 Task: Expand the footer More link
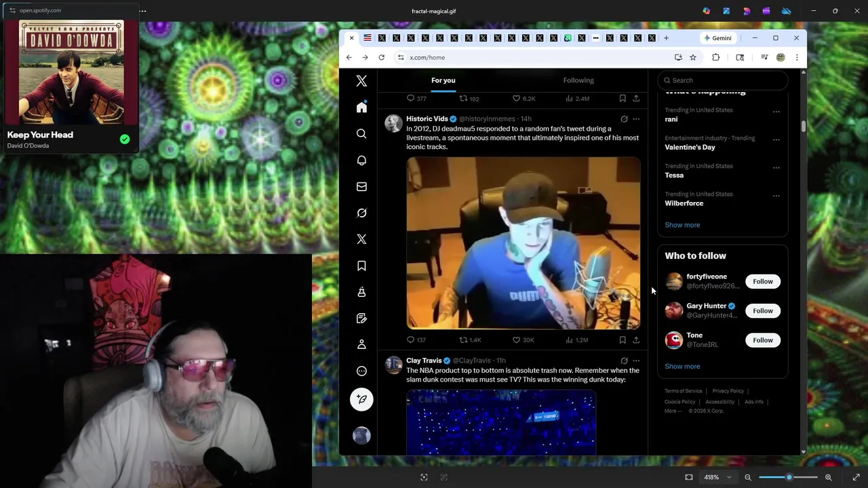[673, 411]
